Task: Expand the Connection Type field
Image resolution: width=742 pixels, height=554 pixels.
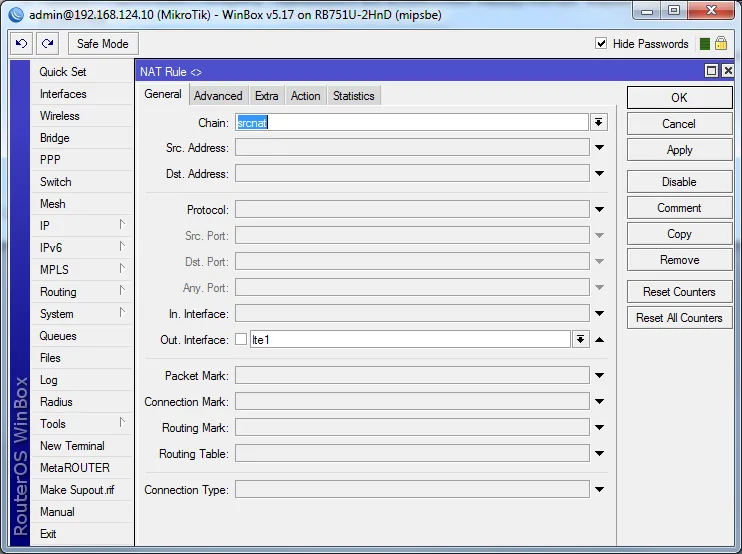Action: point(599,489)
